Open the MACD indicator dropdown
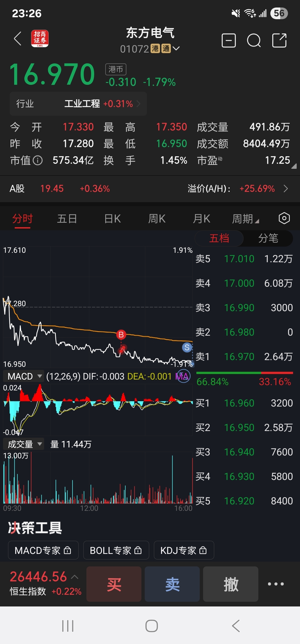 coord(23,376)
